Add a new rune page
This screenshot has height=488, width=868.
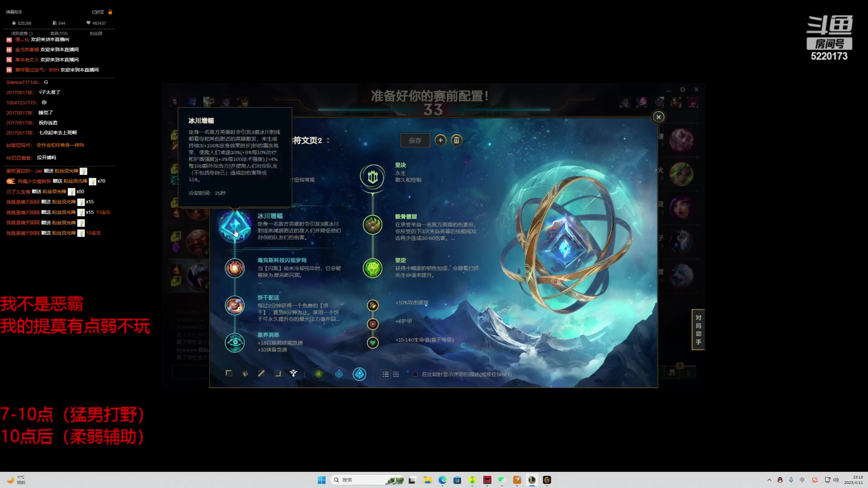(440, 140)
